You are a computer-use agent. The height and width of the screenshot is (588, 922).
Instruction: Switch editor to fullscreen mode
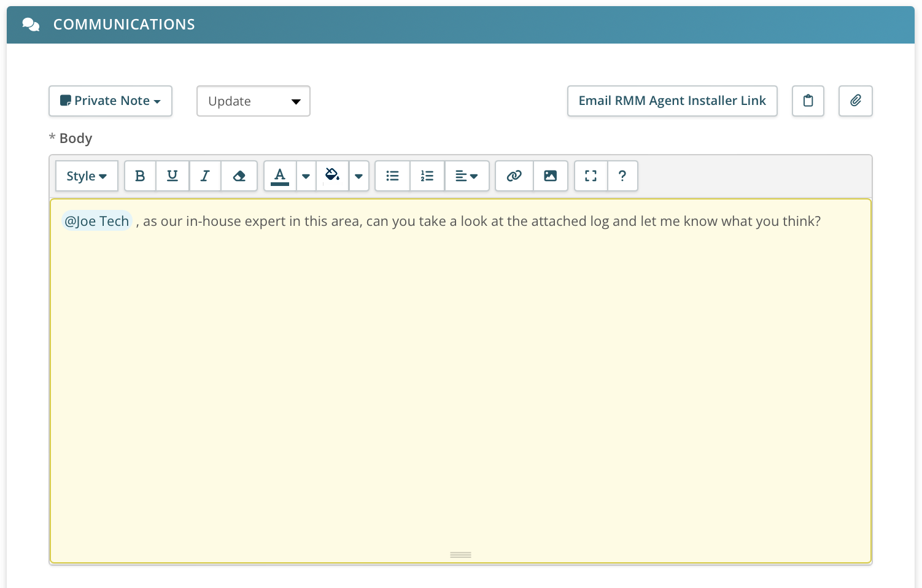point(591,176)
